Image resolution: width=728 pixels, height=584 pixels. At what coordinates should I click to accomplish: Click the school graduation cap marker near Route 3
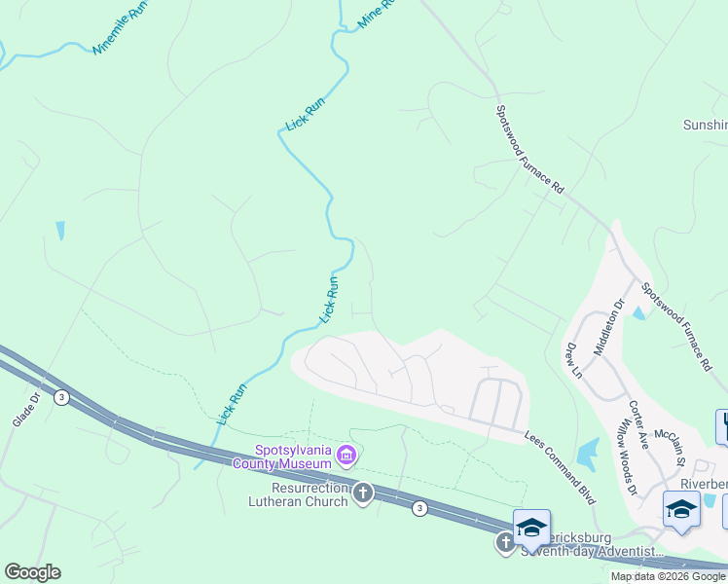point(531,529)
